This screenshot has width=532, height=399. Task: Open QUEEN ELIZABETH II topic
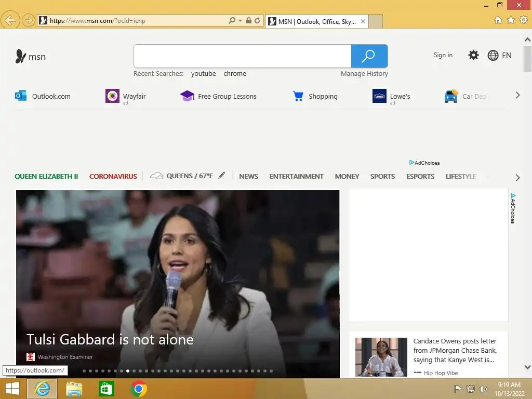(x=46, y=177)
